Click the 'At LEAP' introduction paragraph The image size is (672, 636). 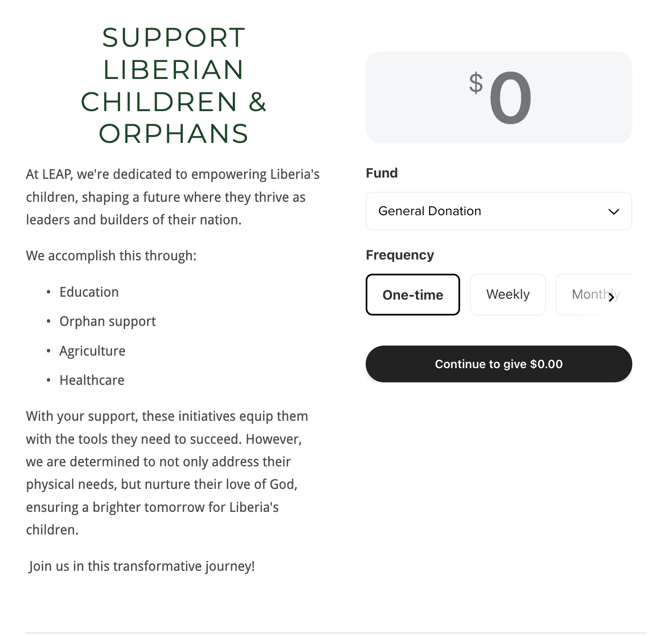click(173, 197)
